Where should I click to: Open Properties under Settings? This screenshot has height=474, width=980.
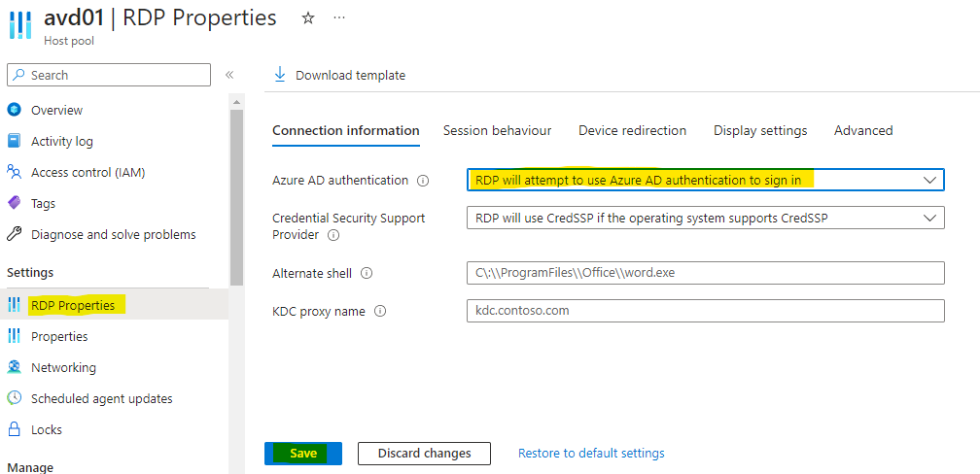tap(59, 336)
